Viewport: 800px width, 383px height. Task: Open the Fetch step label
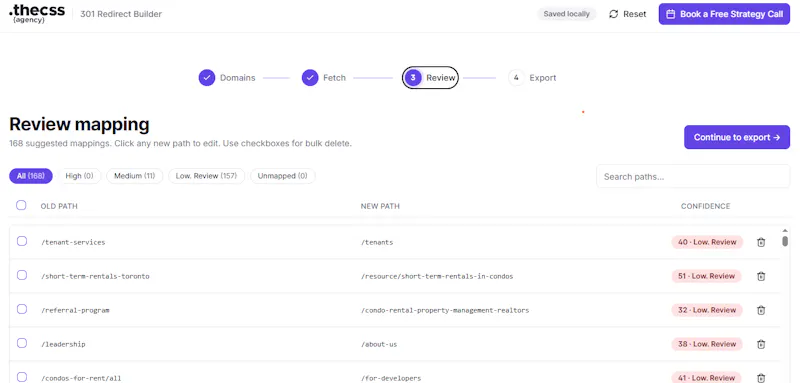334,78
